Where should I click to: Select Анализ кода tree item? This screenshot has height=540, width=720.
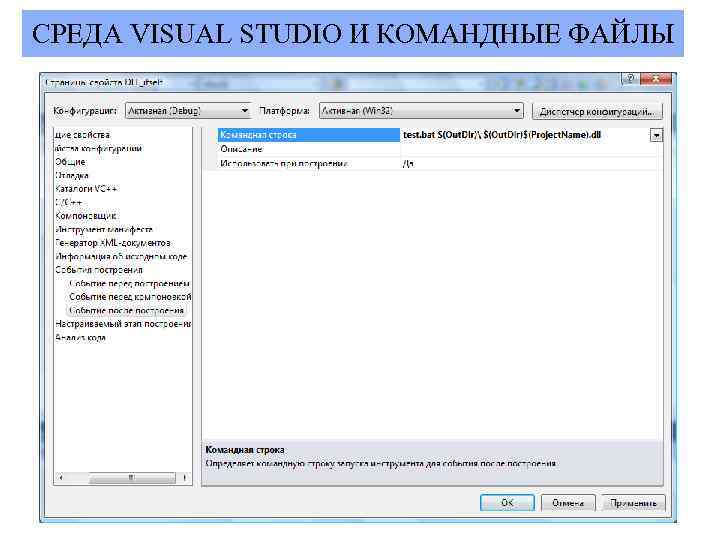click(80, 338)
